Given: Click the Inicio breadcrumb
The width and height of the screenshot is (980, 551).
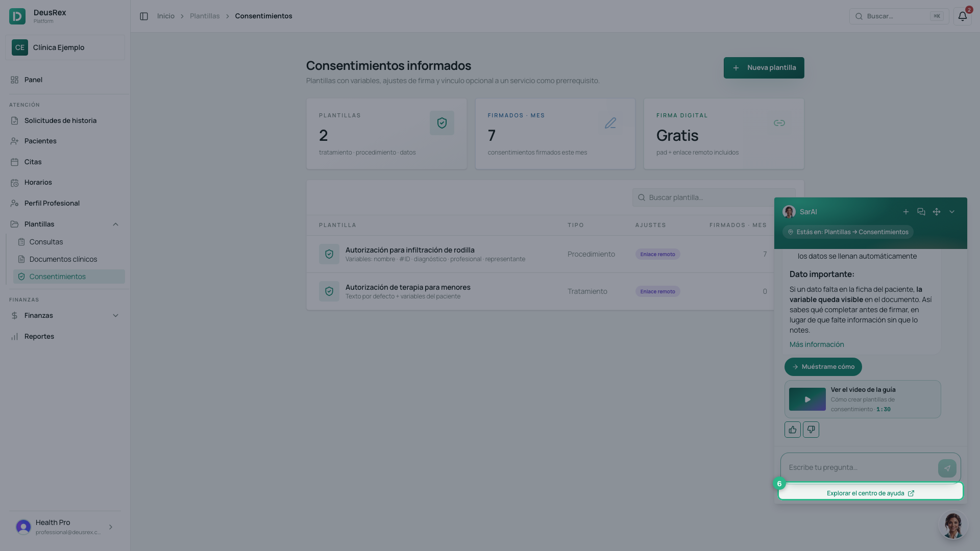Looking at the screenshot, I should click(166, 16).
